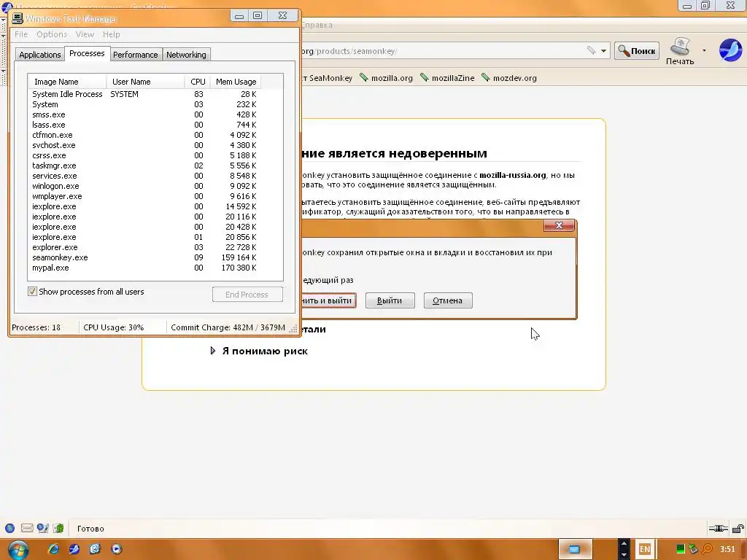The width and height of the screenshot is (747, 560).
Task: Sort processes by User Name column
Action: pos(145,82)
